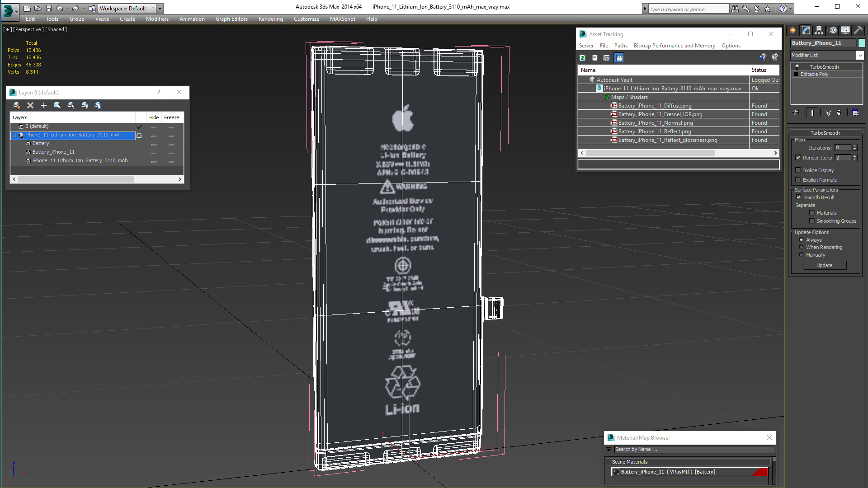This screenshot has width=868, height=488.
Task: Click Delete Layer X icon in Layer dialog
Action: [x=30, y=105]
